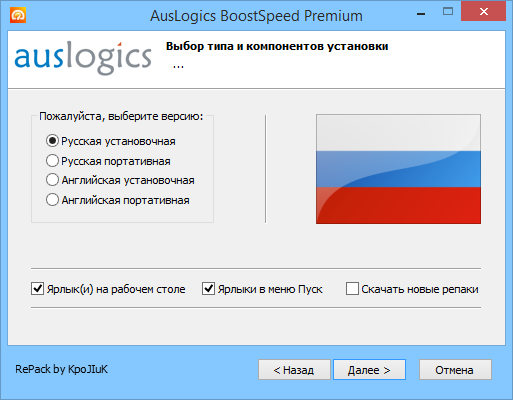This screenshot has height=400, width=513.
Task: Minimize the installer window
Action: [x=421, y=13]
